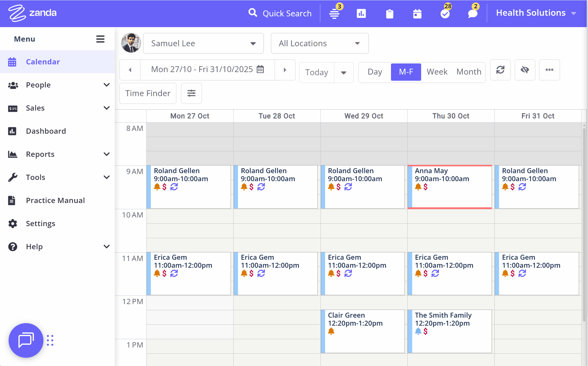Open the dashboard chart icon in top bar
Image resolution: width=588 pixels, height=366 pixels.
[361, 14]
